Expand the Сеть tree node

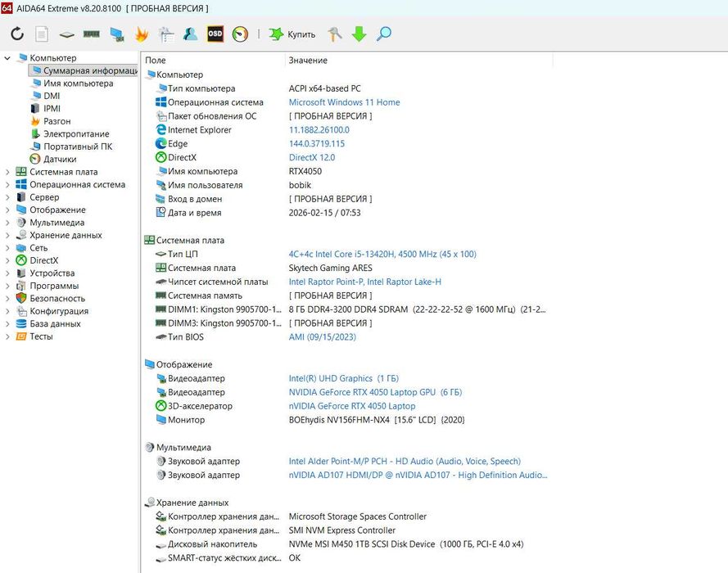tap(7, 248)
